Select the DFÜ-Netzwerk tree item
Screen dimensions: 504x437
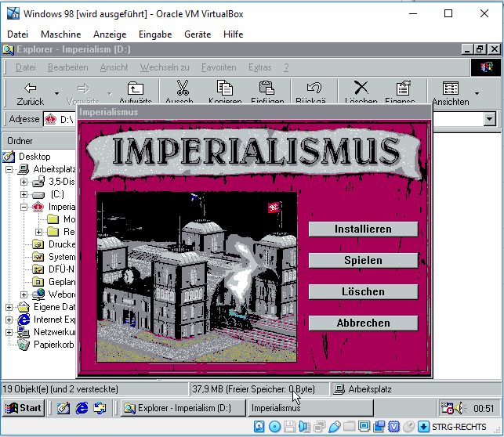pyautogui.click(x=61, y=269)
